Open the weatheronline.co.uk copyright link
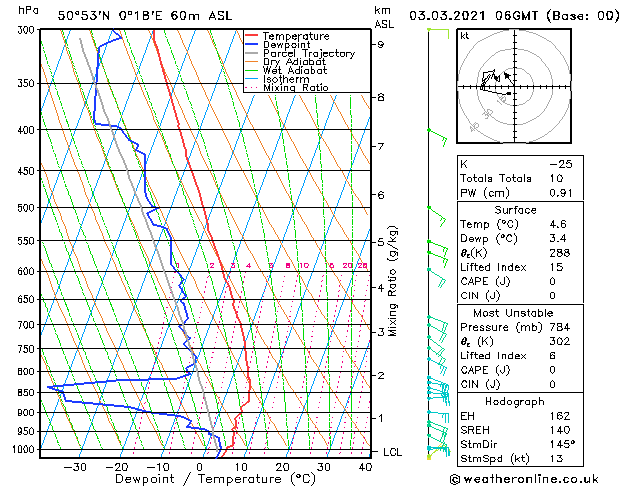Screen dimensions: 629x486 (x=524, y=479)
